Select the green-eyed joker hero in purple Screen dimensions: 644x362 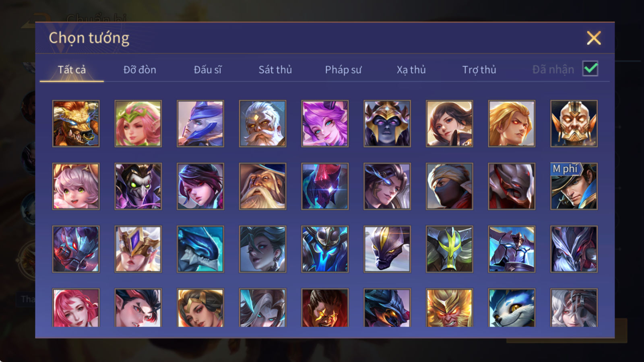(138, 186)
